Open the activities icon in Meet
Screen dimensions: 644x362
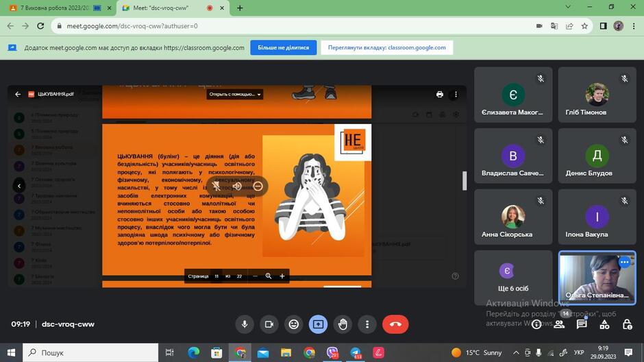click(604, 324)
